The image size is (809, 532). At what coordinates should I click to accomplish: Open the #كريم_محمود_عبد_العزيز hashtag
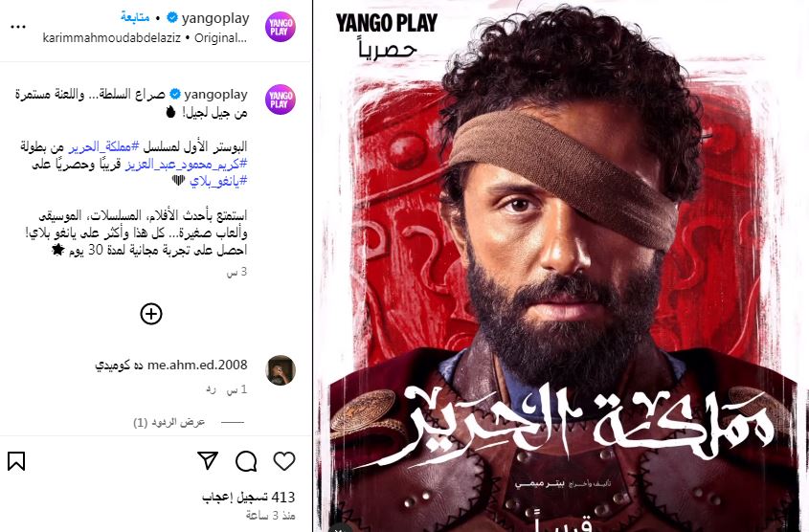[x=187, y=164]
